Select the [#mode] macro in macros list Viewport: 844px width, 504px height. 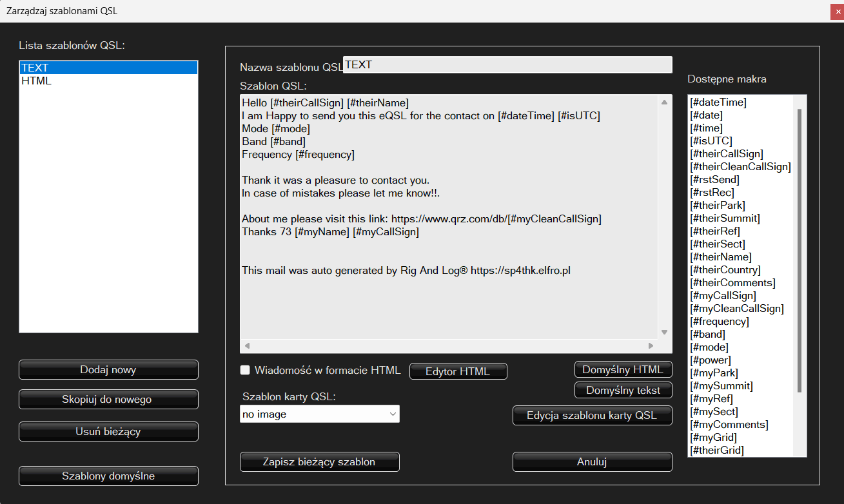click(709, 347)
